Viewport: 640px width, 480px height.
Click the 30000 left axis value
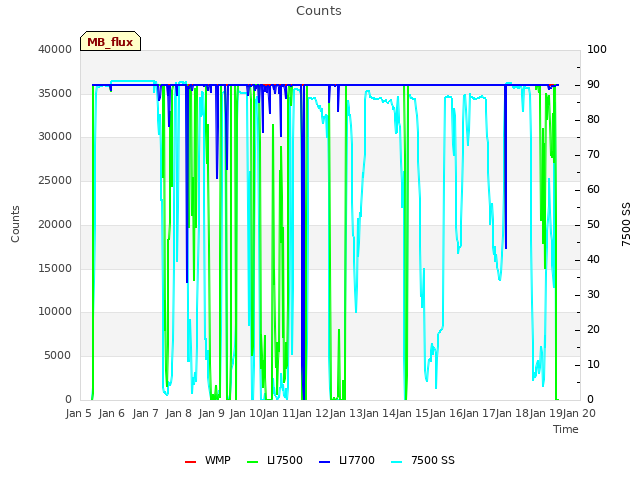(x=55, y=137)
